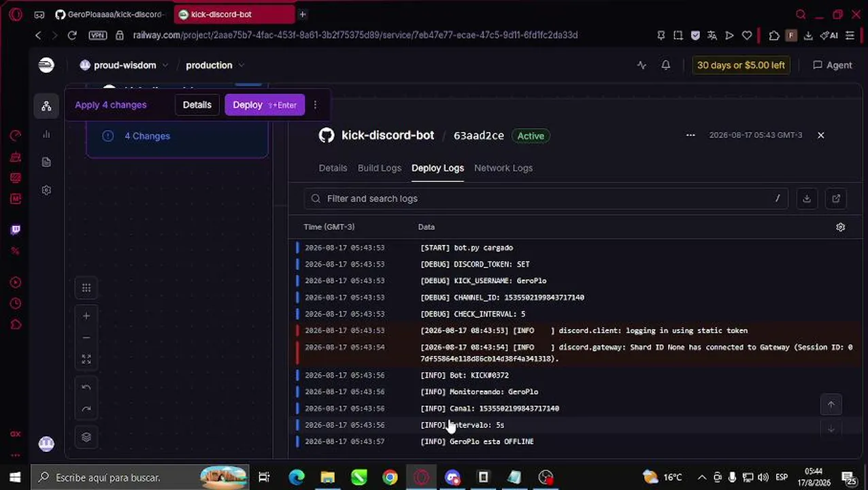Viewport: 868px width, 490px height.
Task: Add page to bookmarks heart icon
Action: coord(747,35)
